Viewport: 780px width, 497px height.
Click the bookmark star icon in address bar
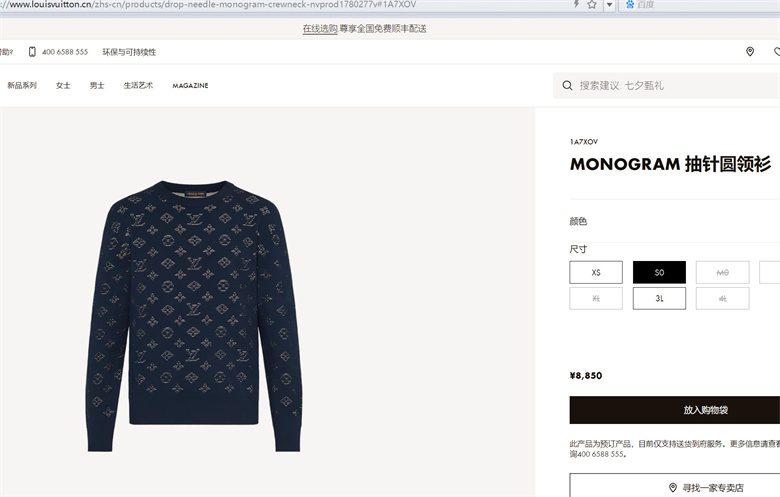(591, 4)
